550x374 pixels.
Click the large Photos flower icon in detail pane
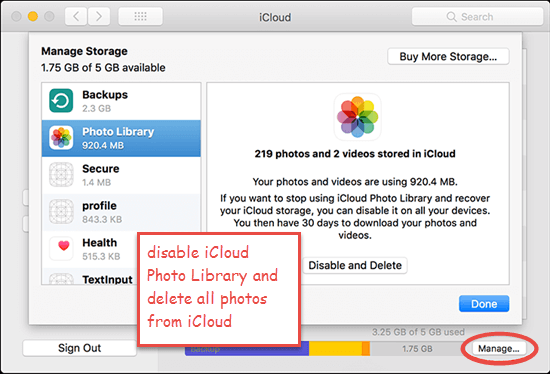pos(357,117)
